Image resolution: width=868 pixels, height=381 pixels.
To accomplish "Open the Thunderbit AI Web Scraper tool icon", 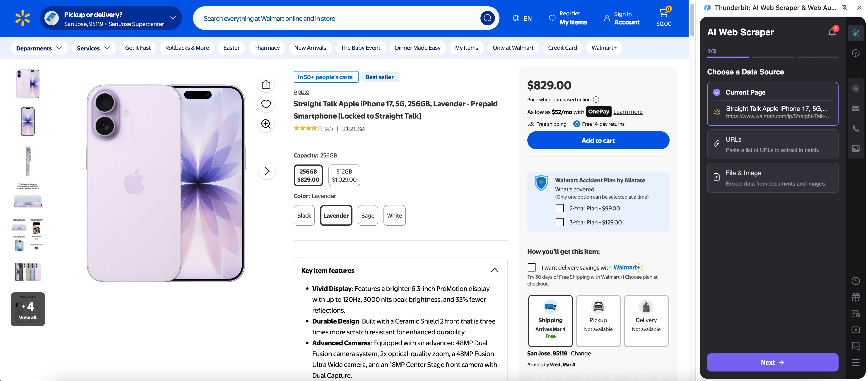I will click(856, 33).
